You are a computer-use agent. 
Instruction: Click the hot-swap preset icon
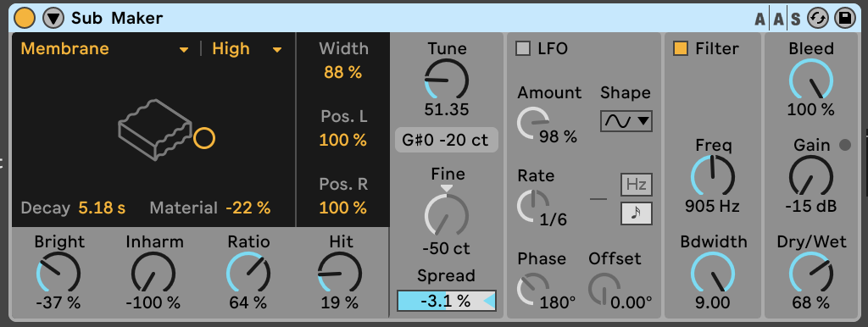[x=817, y=19]
